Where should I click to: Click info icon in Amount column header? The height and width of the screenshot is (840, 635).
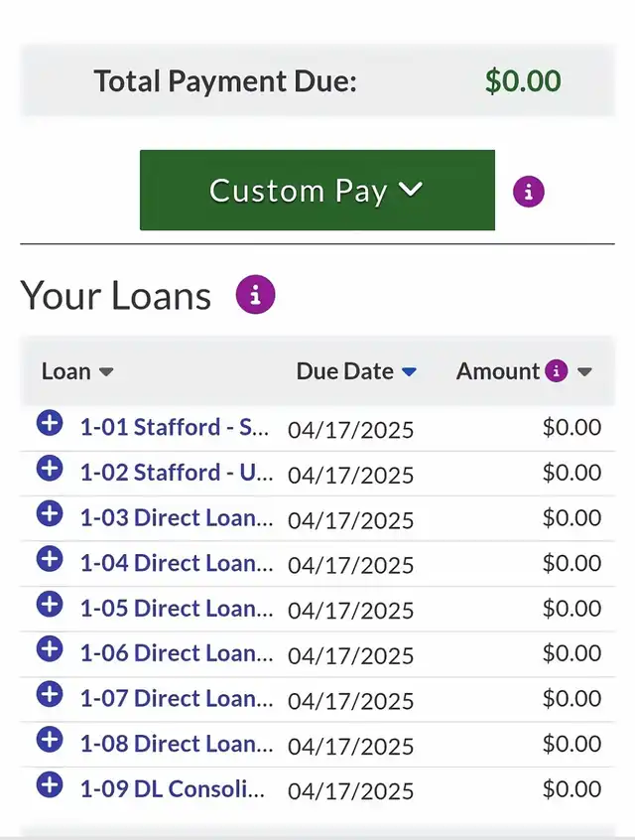[x=557, y=371]
